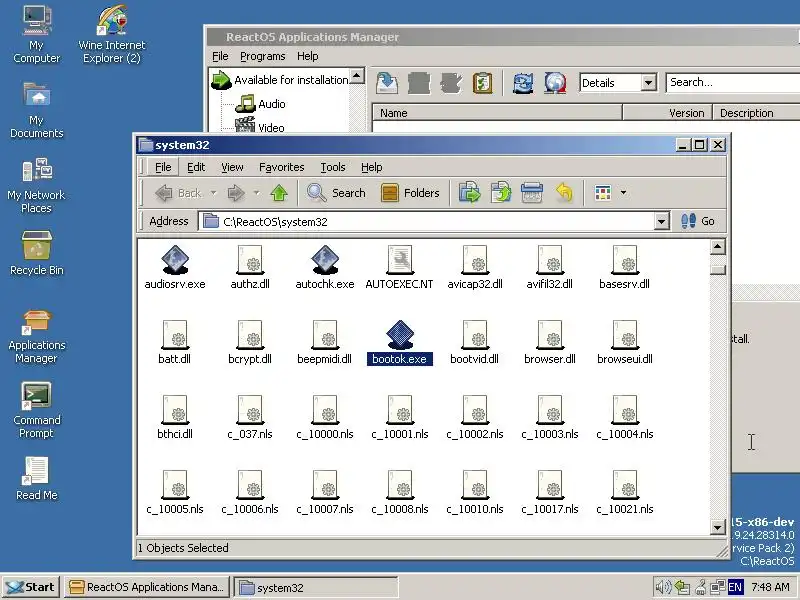Select the browseui.dll file

pyautogui.click(x=625, y=343)
